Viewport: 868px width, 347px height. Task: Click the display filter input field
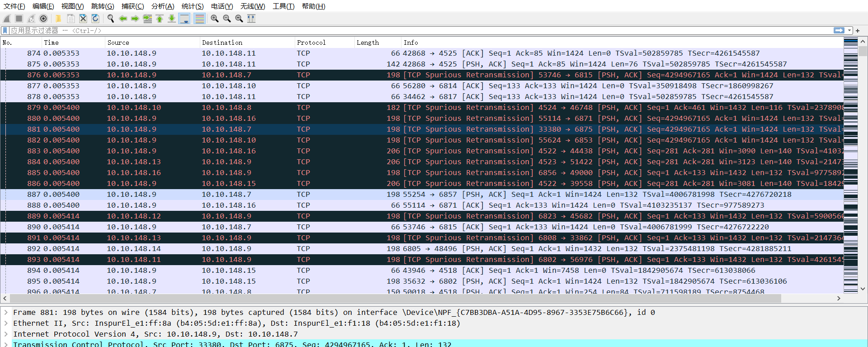coord(407,30)
